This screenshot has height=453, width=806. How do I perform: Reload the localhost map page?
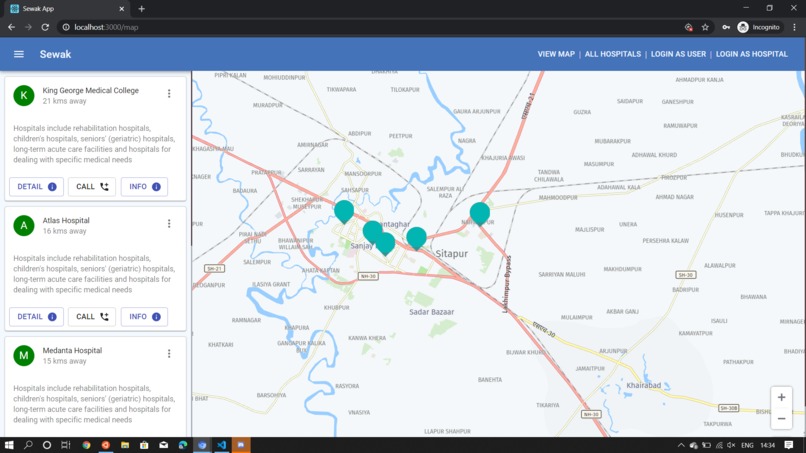click(45, 27)
